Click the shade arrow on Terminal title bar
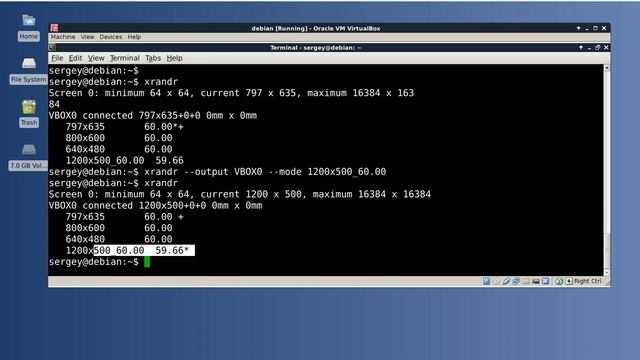This screenshot has width=640, height=360. click(581, 47)
